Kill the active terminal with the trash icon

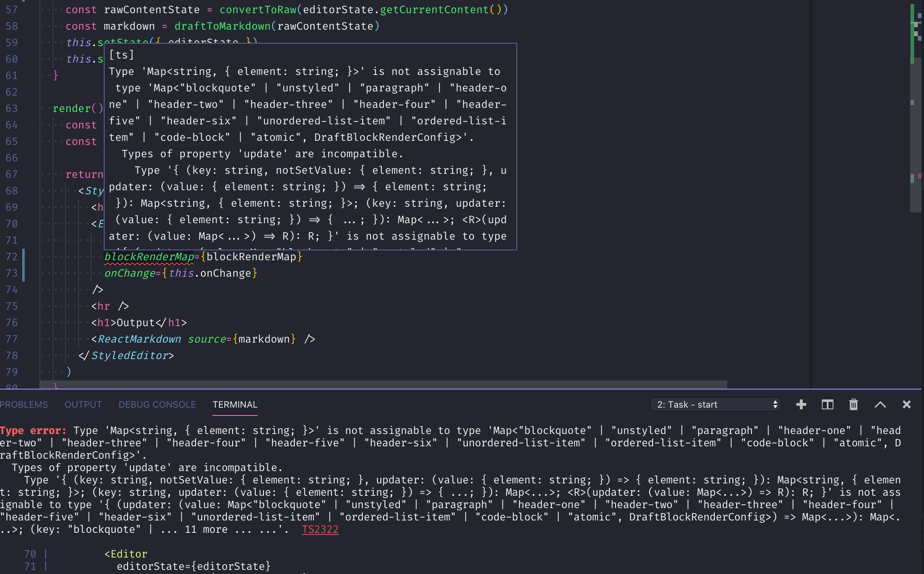coord(852,405)
